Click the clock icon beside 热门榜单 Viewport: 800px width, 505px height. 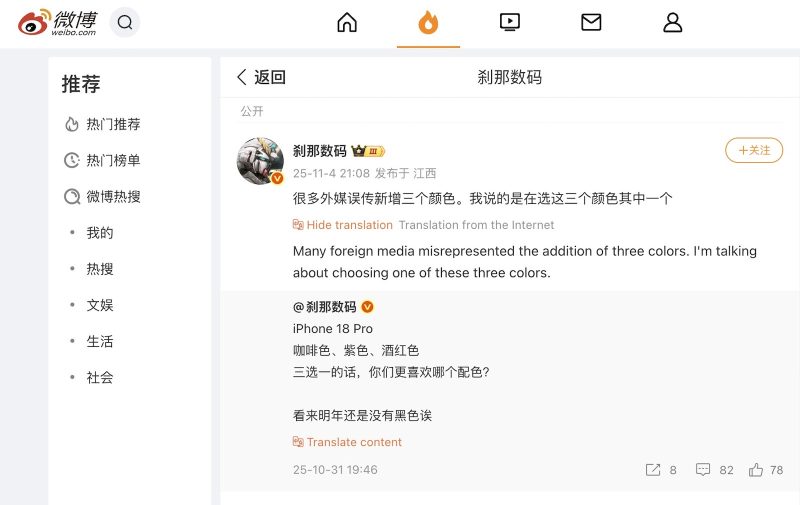pos(72,160)
